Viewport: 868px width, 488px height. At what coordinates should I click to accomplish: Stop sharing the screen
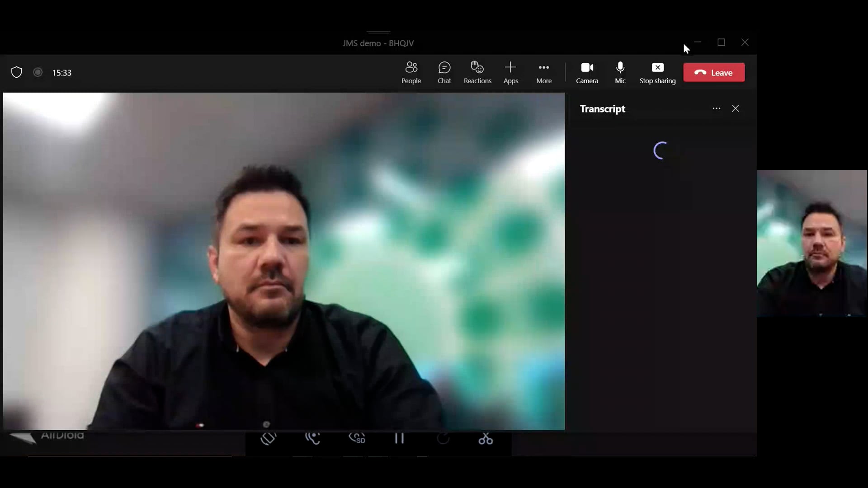tap(657, 72)
